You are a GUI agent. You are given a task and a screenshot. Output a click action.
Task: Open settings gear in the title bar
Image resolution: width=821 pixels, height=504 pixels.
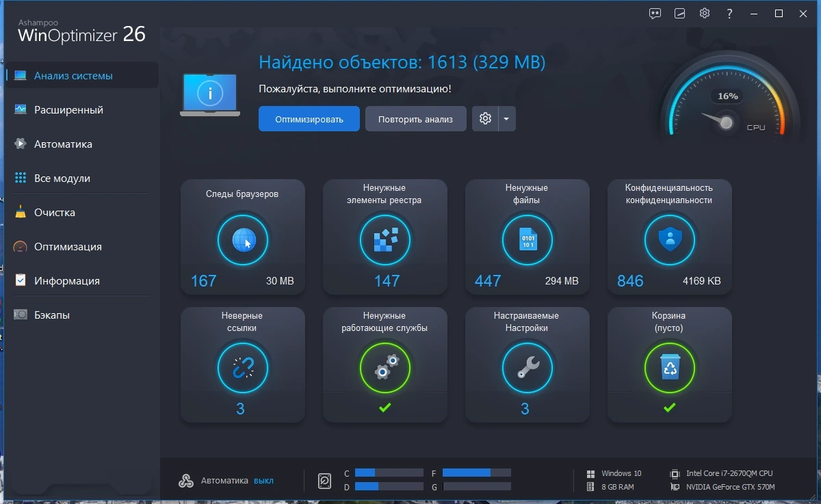[705, 14]
